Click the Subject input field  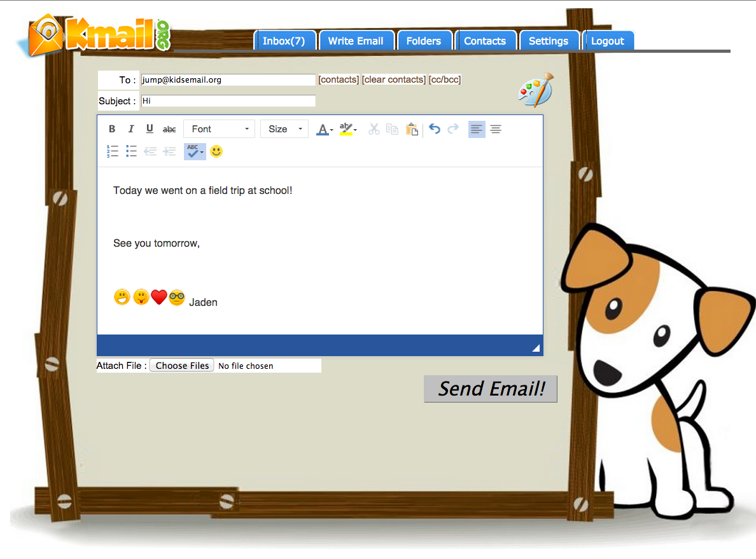(228, 100)
